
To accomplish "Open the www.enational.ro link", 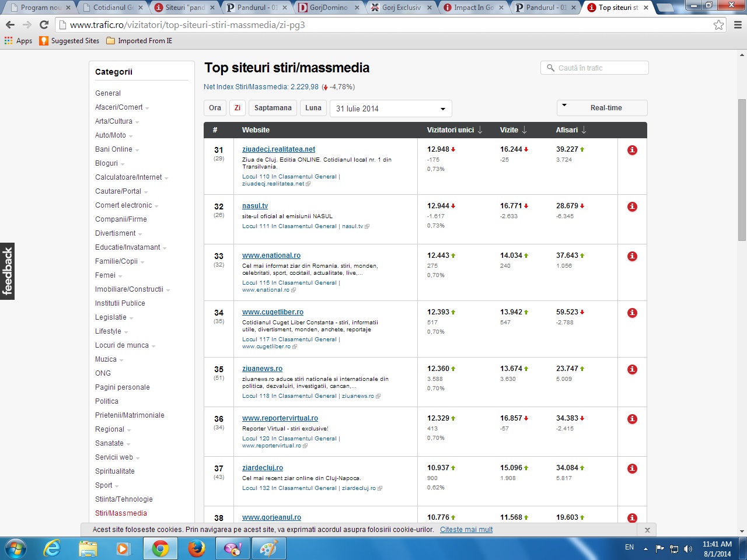I will (271, 256).
